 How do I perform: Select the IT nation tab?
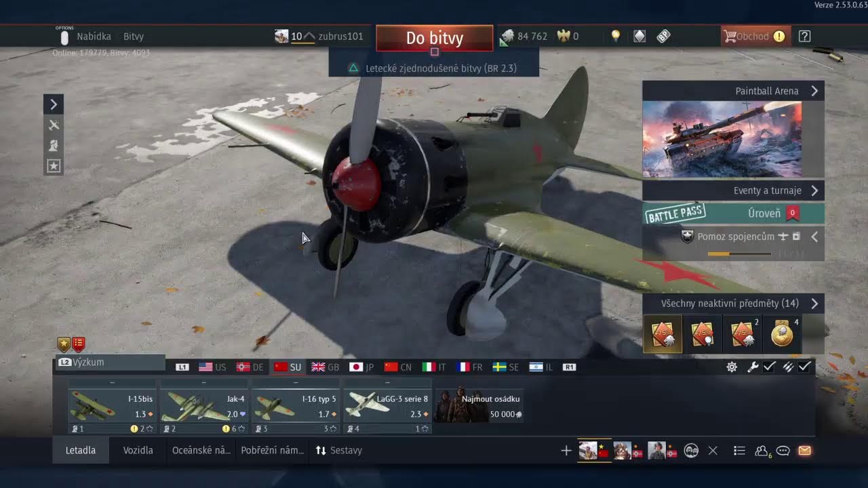coord(434,367)
